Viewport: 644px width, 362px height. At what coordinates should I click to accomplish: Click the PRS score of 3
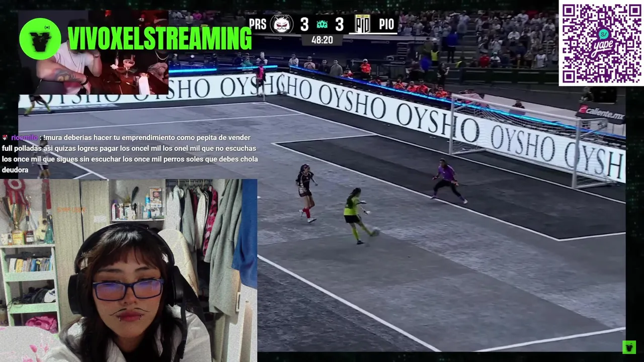coord(304,24)
